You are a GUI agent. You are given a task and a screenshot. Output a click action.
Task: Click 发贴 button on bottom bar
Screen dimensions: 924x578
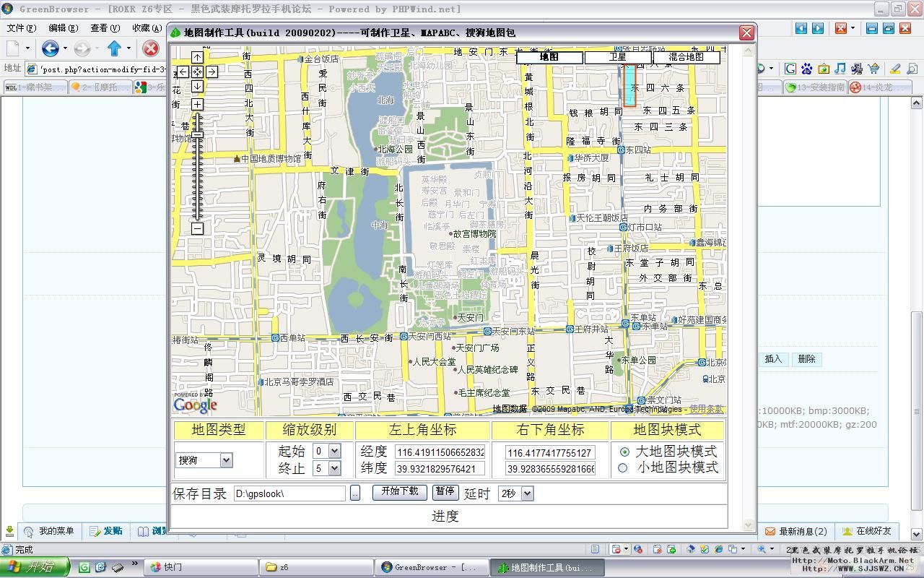click(x=106, y=531)
